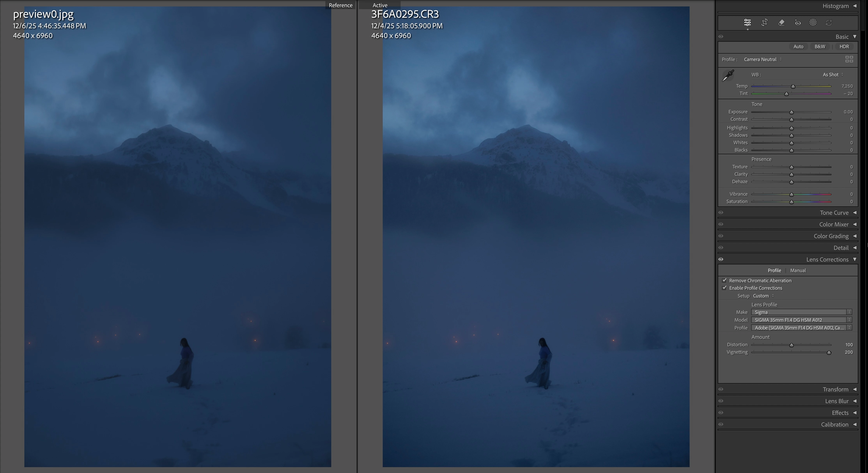Open the Crop and rotate tool

point(764,23)
